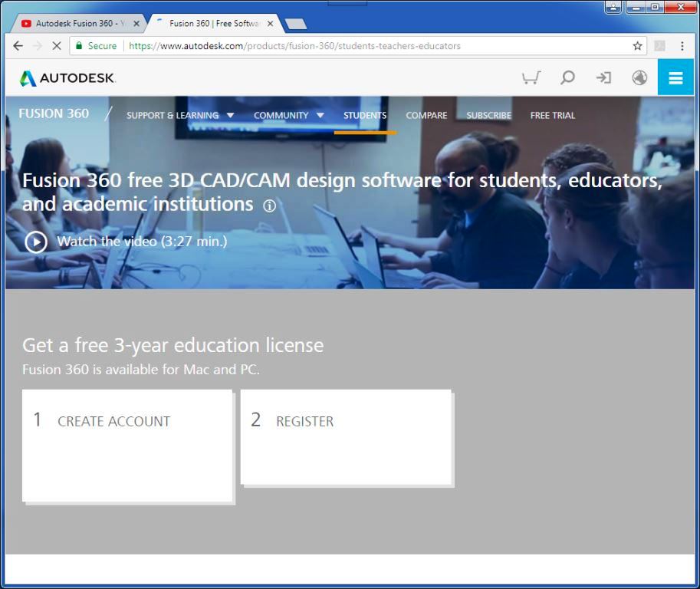Select the 2 Register step card
This screenshot has width=700, height=589.
tap(346, 437)
